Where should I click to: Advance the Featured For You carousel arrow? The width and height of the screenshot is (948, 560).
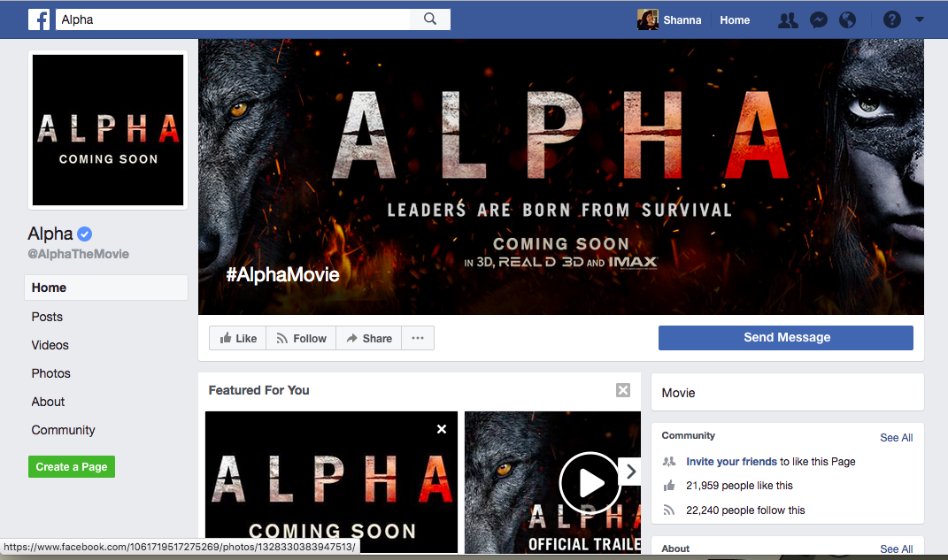coord(630,472)
